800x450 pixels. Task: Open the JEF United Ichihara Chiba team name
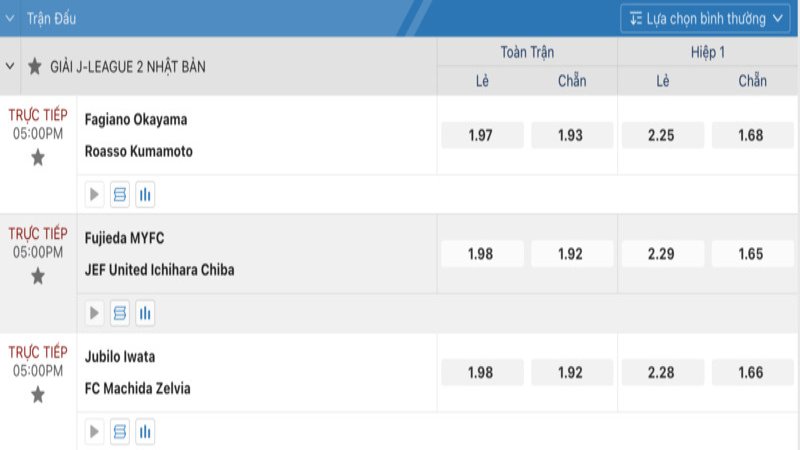click(x=160, y=269)
